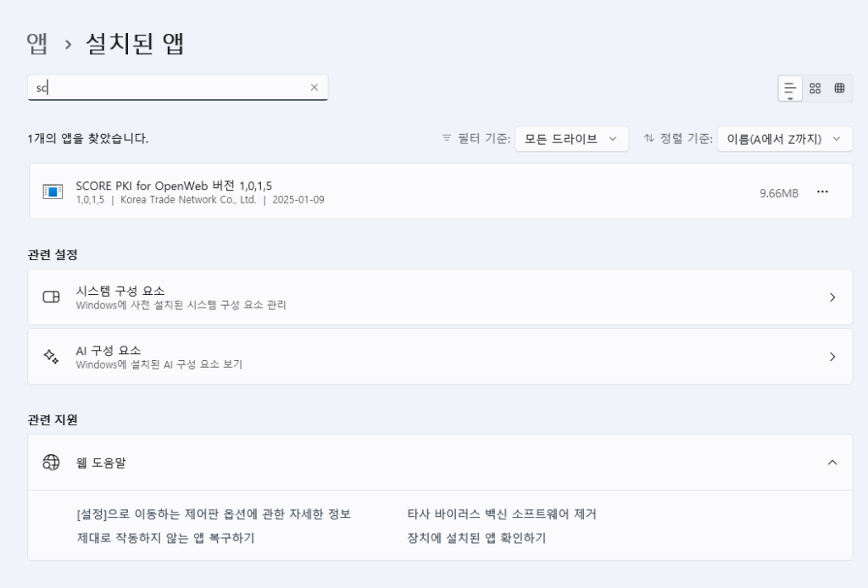Open the 모든 드라이브 filter dropdown
Screen dimensions: 868x588
(571, 139)
